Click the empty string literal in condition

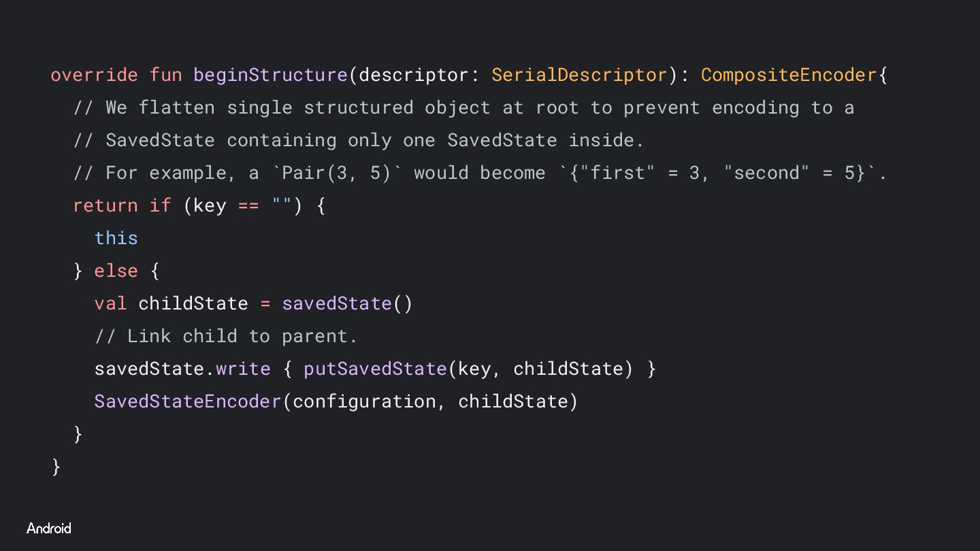[x=282, y=205]
